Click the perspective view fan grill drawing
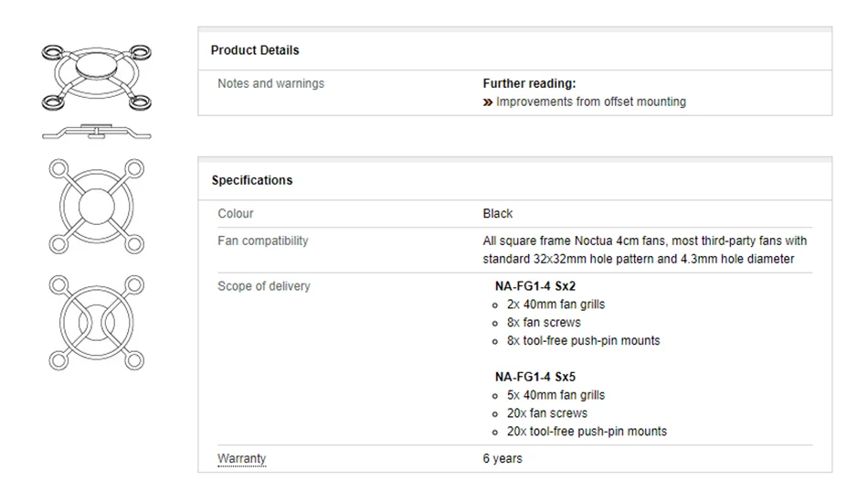Viewport: 868px width, 492px height. [96, 76]
